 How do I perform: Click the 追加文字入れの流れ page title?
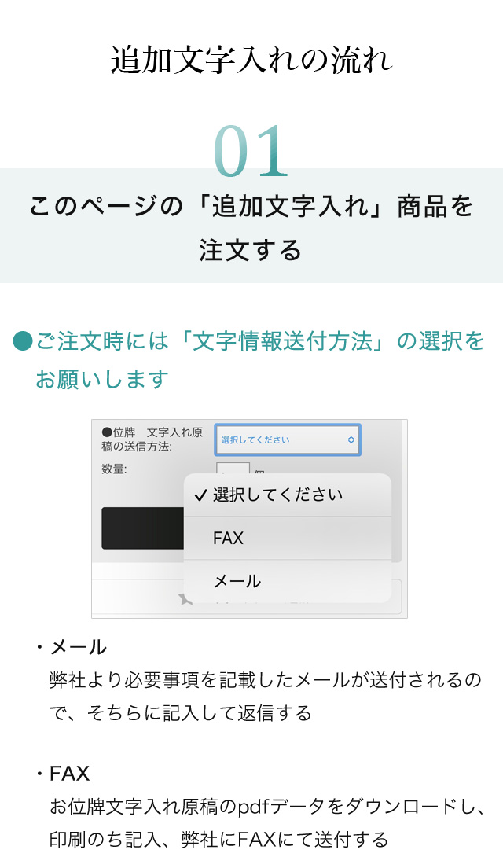coord(251,60)
